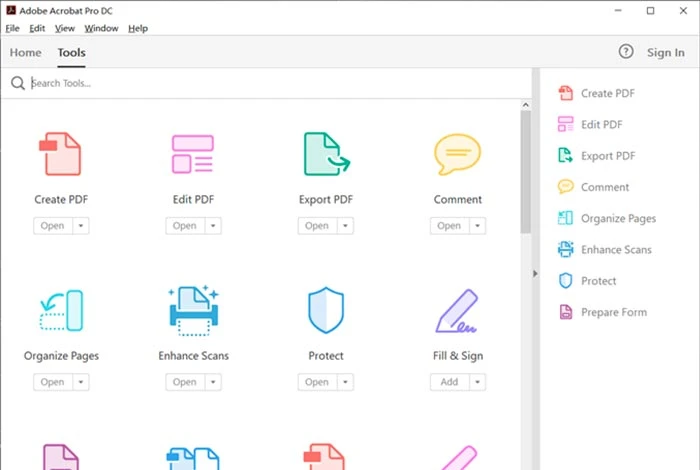Open the Edit menu
This screenshot has height=470, width=700.
click(37, 29)
